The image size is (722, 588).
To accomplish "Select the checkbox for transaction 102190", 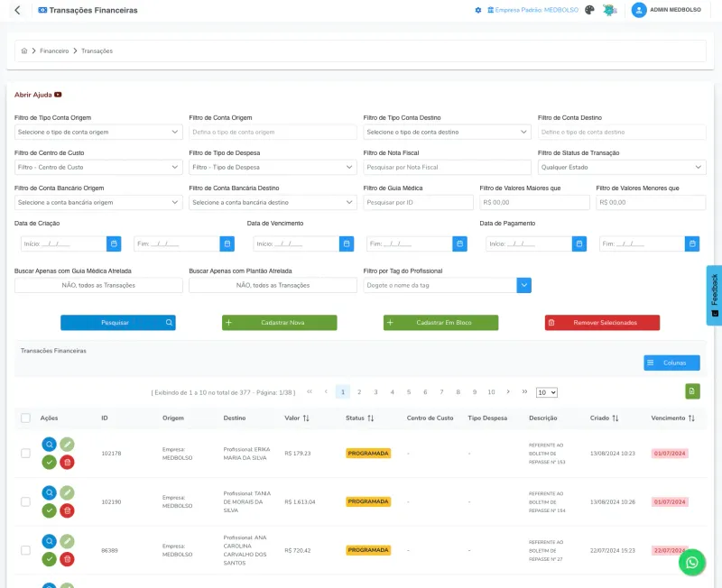I will [26, 501].
